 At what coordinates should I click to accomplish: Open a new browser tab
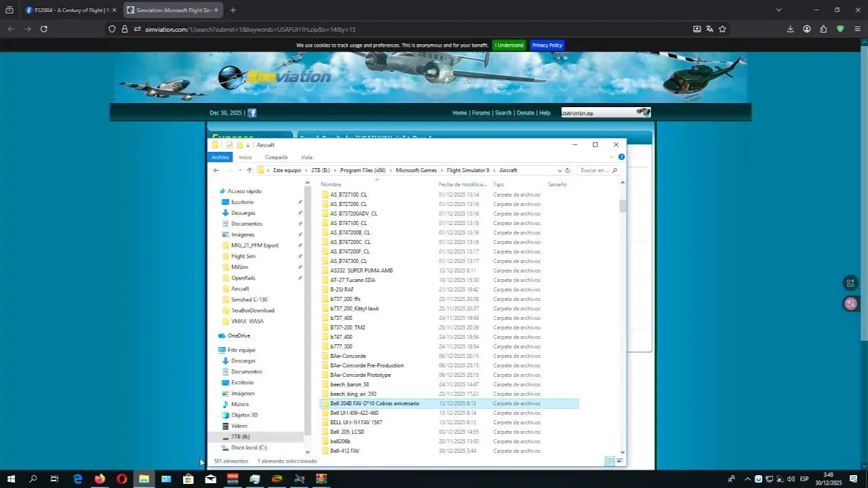pos(233,10)
